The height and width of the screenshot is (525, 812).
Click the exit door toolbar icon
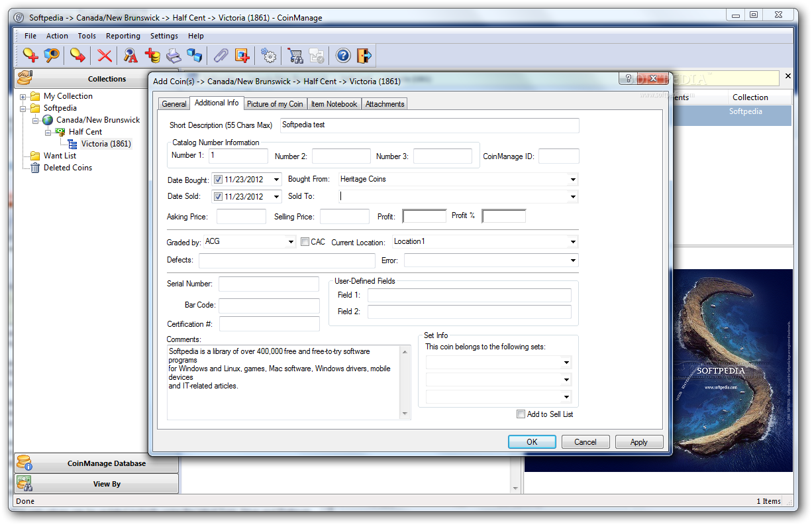(364, 55)
